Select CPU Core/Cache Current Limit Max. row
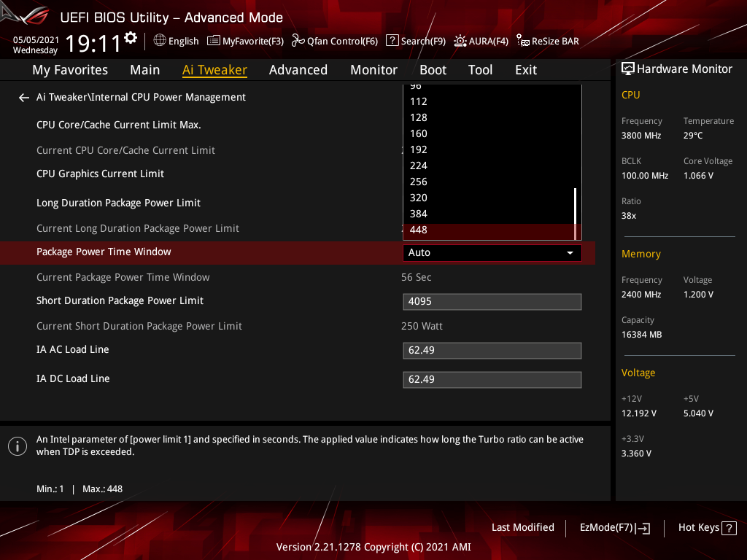This screenshot has width=747, height=560. point(119,125)
